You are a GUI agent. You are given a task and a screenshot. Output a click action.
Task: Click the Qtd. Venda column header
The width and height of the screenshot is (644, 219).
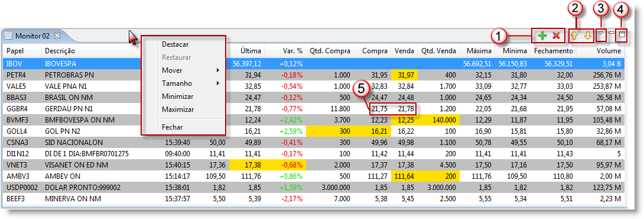(438, 51)
